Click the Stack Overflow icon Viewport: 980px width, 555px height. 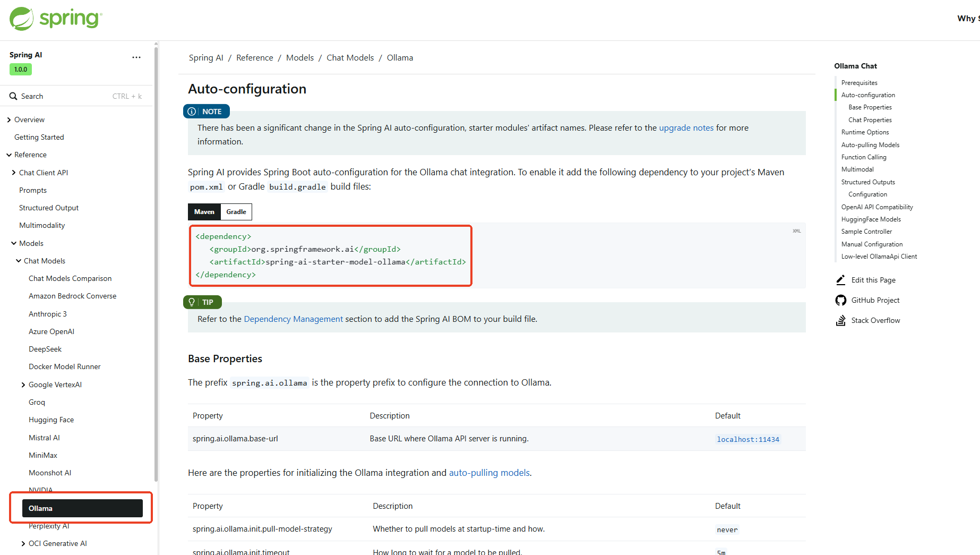840,320
